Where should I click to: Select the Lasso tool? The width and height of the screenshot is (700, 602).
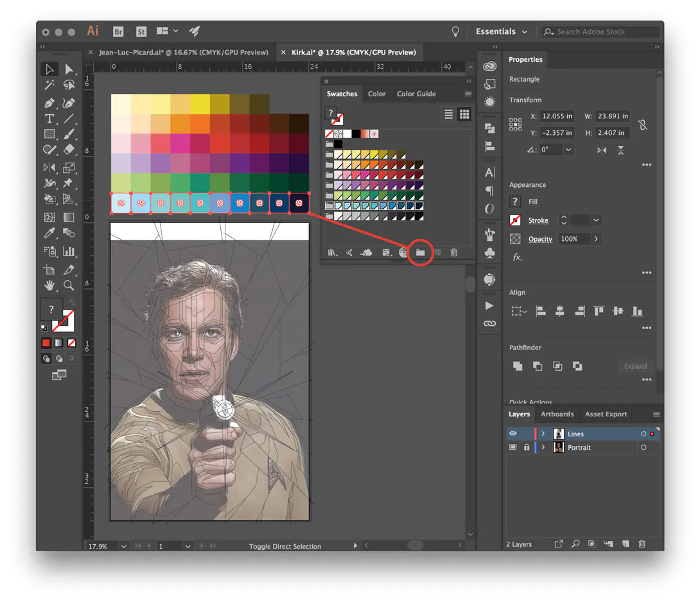69,84
